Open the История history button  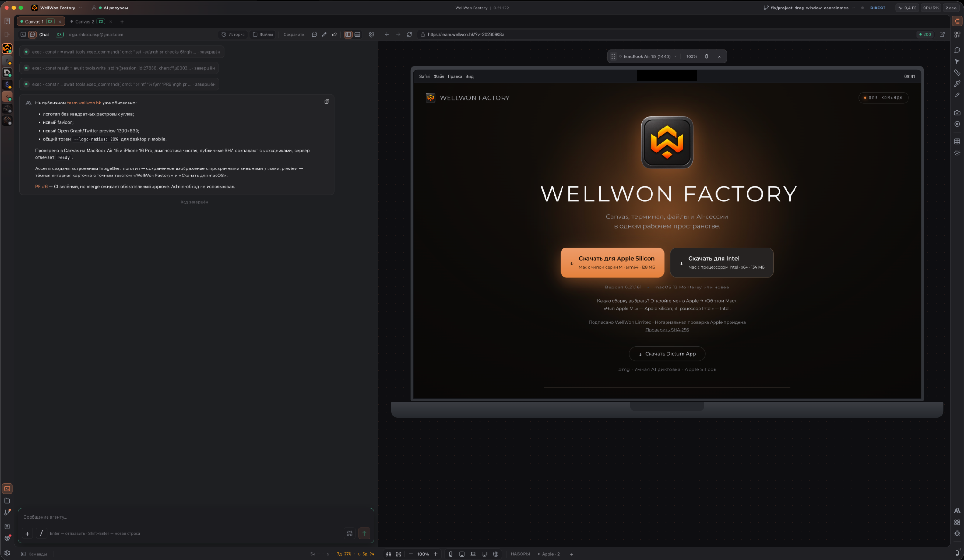[x=233, y=34]
